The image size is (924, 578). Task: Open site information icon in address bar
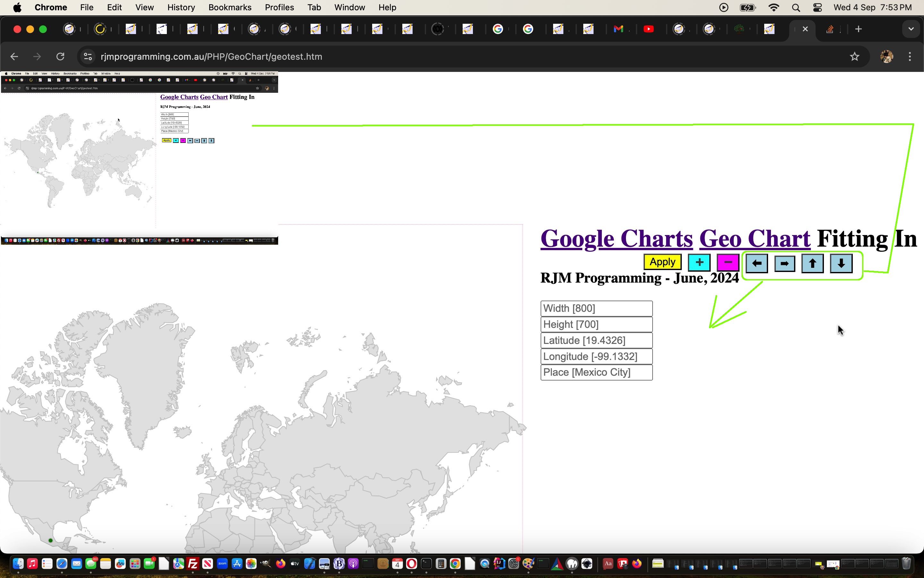click(88, 57)
